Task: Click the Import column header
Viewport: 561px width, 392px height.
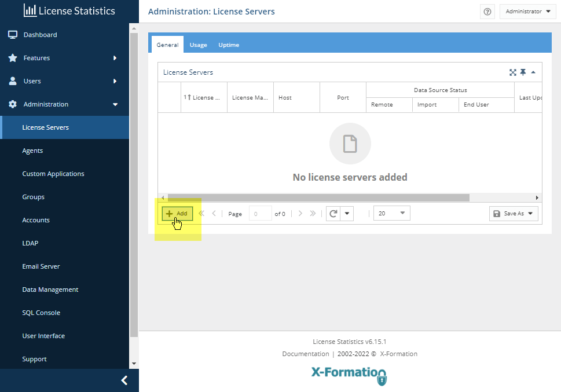Action: click(x=435, y=105)
